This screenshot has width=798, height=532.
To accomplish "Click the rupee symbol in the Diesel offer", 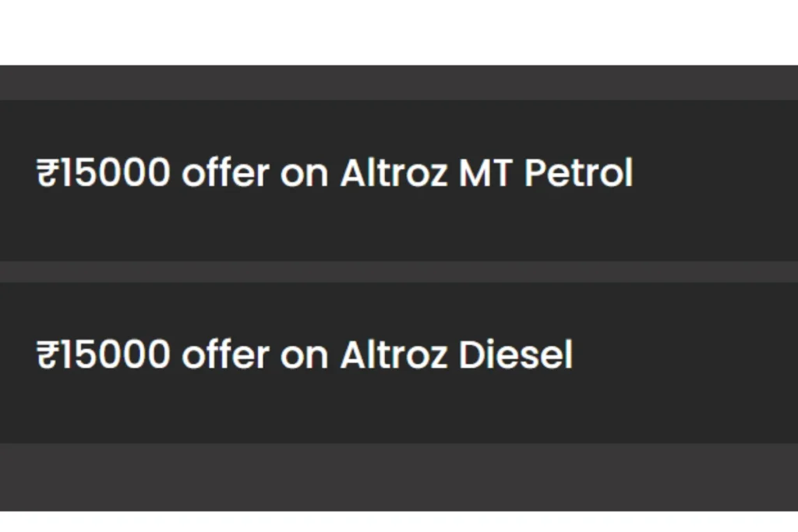I will [47, 354].
